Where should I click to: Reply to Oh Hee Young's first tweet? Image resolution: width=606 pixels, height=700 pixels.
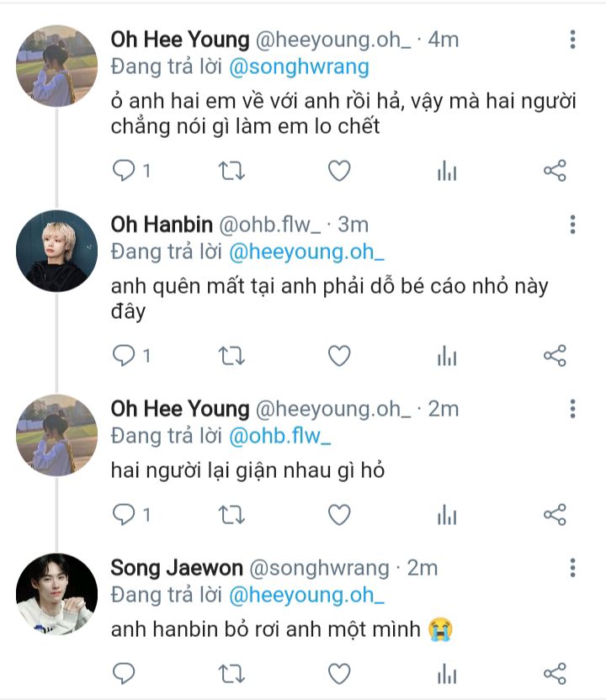[124, 172]
